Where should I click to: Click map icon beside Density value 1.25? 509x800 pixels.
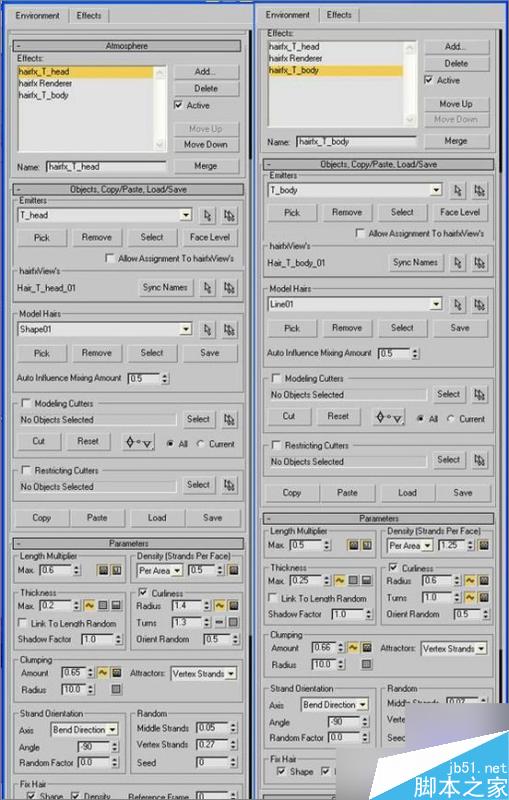tap(484, 545)
